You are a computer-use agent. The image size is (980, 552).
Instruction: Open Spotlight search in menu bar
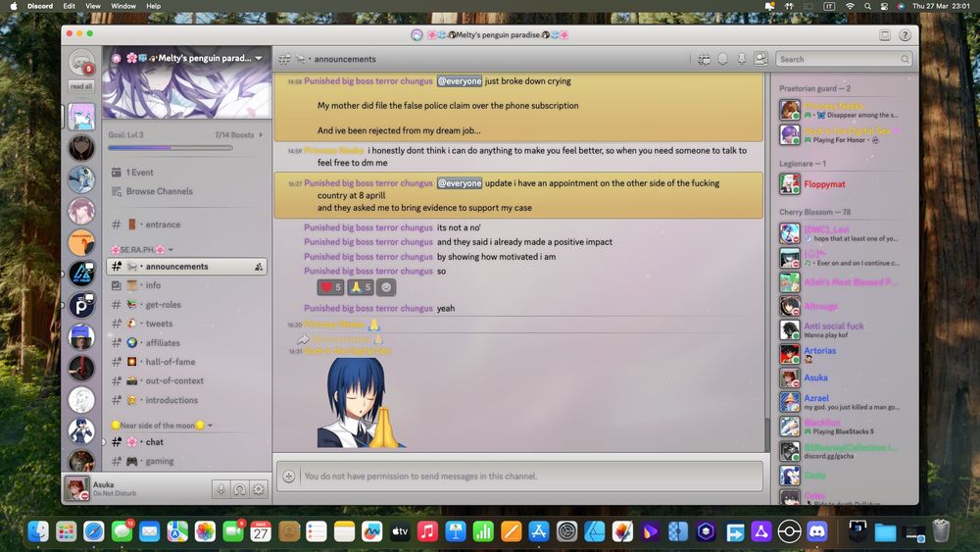click(867, 6)
